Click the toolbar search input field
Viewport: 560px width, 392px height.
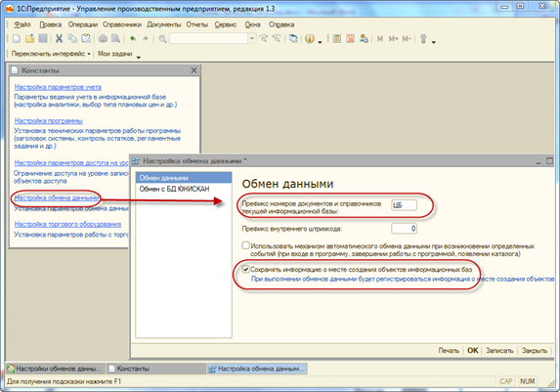click(x=208, y=38)
